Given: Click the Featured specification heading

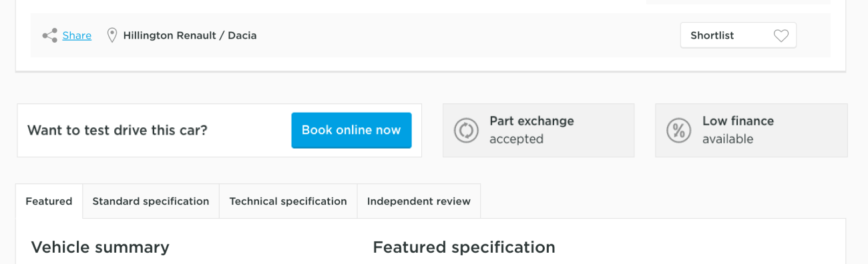Looking at the screenshot, I should [x=464, y=247].
